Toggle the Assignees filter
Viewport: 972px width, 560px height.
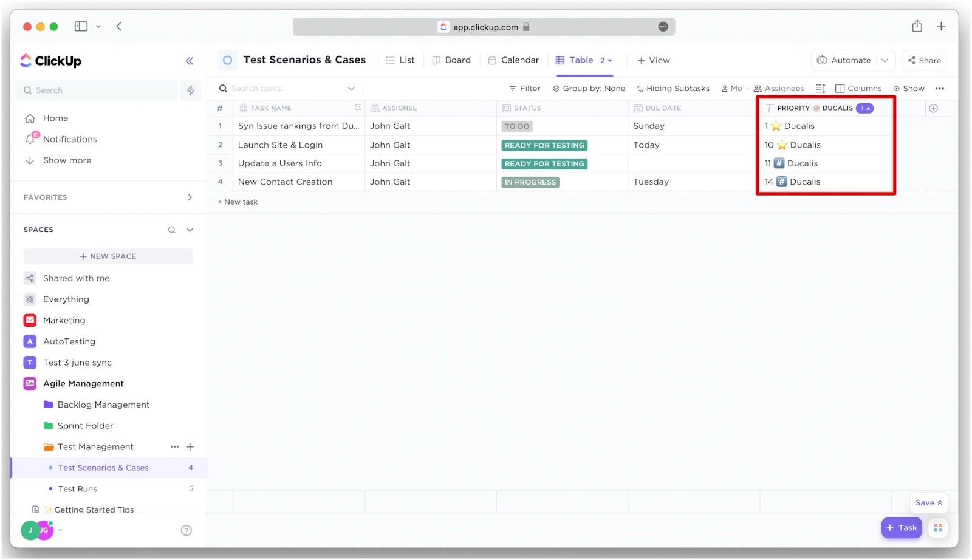(x=779, y=89)
